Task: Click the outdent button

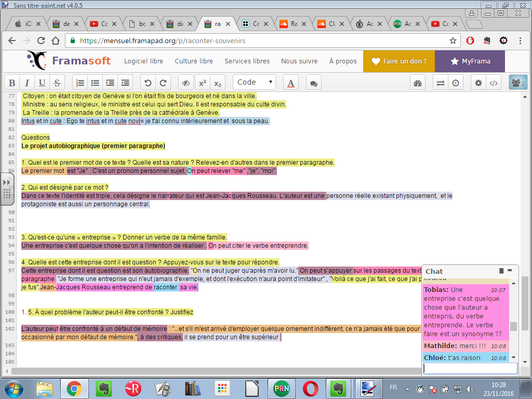Action: [125, 83]
